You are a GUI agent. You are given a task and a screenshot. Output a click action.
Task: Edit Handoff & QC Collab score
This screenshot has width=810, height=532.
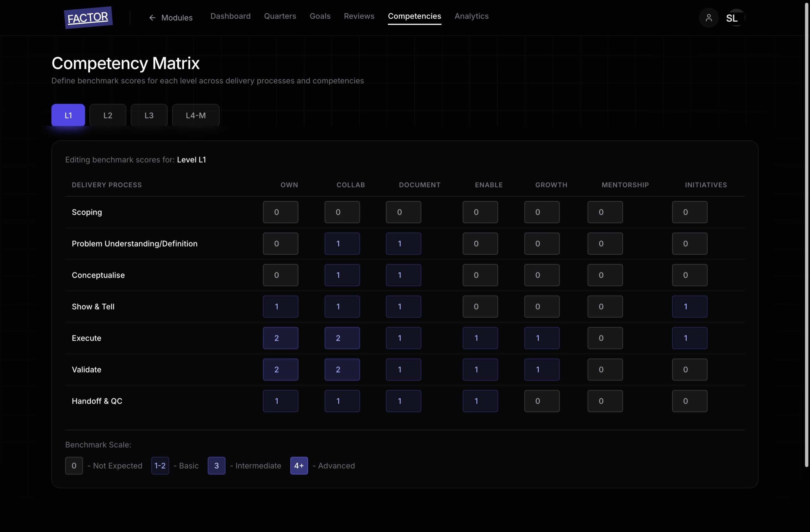(x=342, y=401)
